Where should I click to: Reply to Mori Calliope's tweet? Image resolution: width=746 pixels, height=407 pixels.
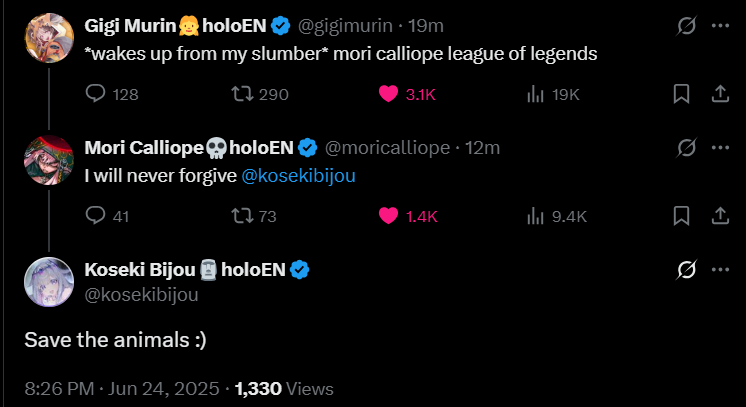pos(97,215)
